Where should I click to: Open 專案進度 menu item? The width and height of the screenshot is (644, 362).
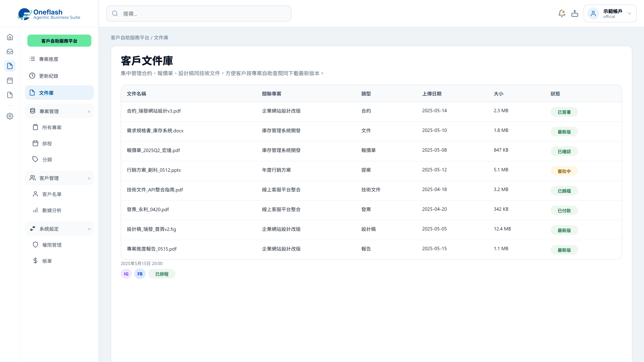(59, 59)
